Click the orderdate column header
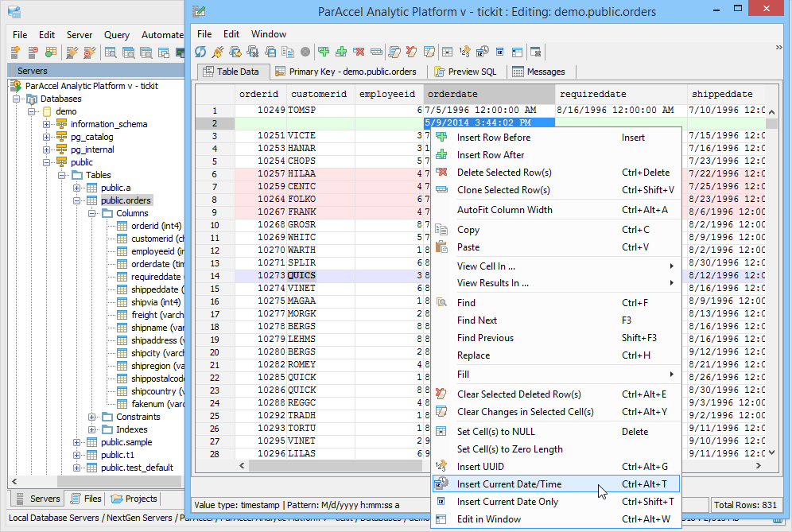 coord(489,94)
